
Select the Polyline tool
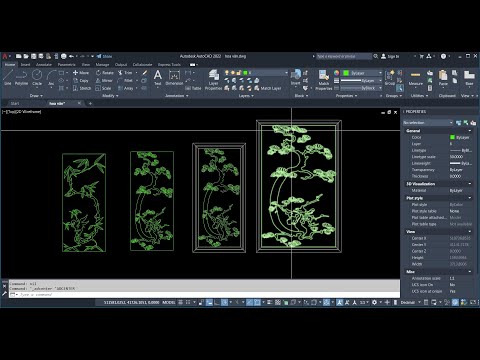click(x=21, y=78)
